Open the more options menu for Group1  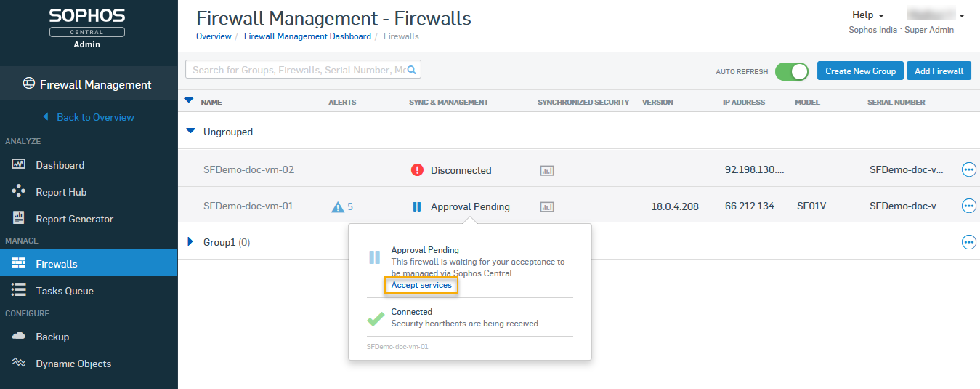tap(968, 242)
